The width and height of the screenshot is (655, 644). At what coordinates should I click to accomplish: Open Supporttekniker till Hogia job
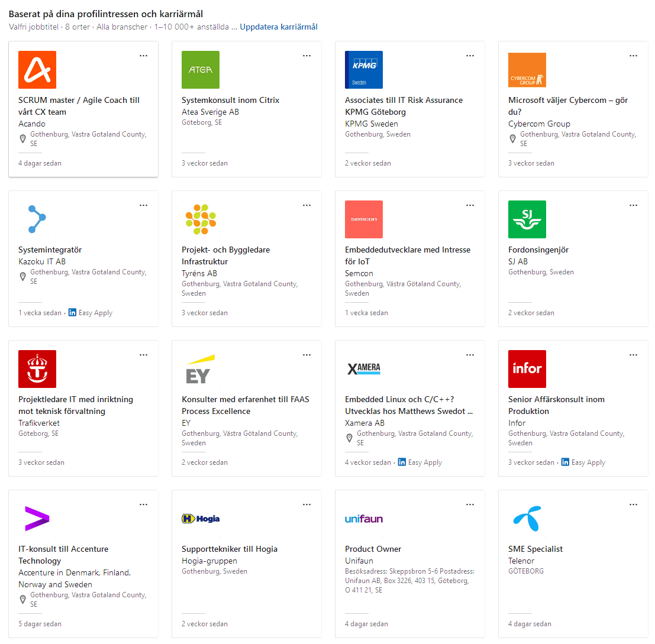[230, 549]
